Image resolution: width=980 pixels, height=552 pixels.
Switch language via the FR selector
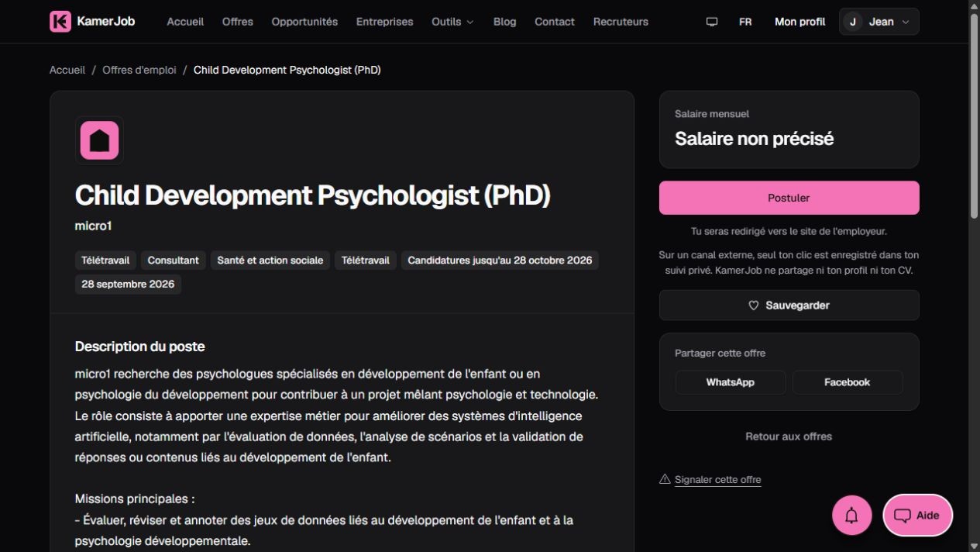coord(745,22)
